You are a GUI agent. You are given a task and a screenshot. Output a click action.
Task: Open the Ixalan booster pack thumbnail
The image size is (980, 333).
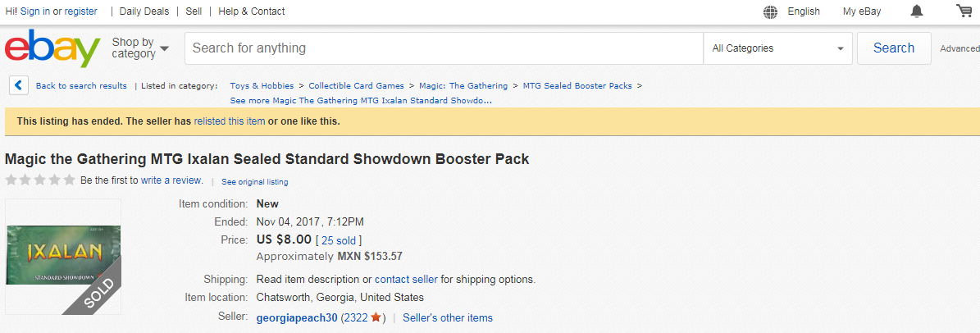pos(63,256)
